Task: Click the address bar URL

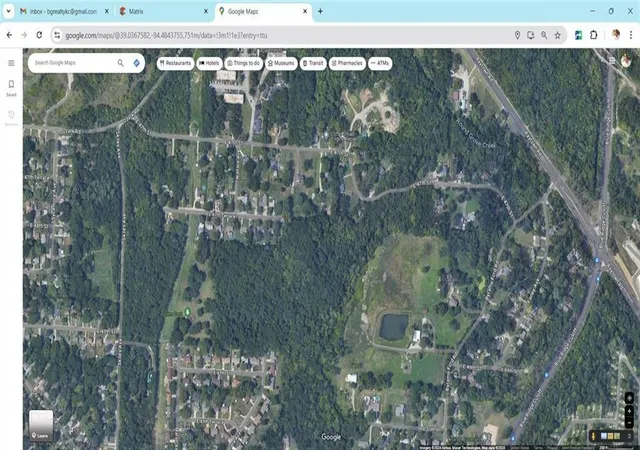Action: (166, 36)
